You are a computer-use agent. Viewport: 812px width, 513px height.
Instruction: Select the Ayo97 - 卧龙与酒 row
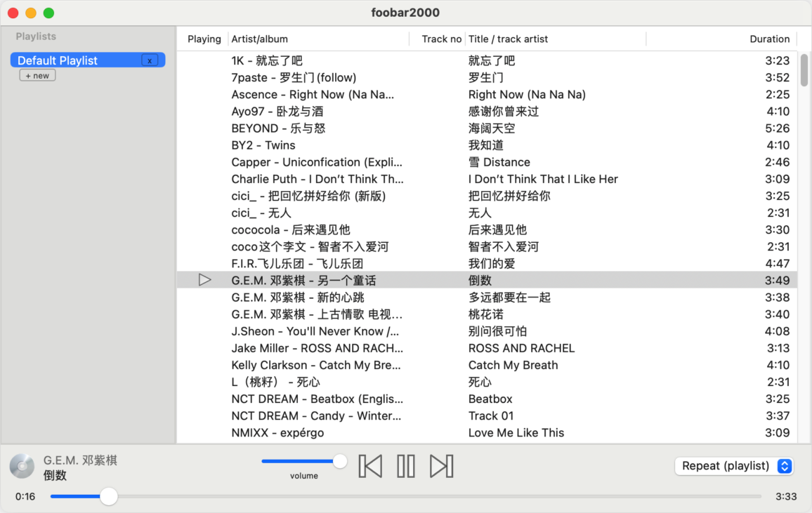487,111
